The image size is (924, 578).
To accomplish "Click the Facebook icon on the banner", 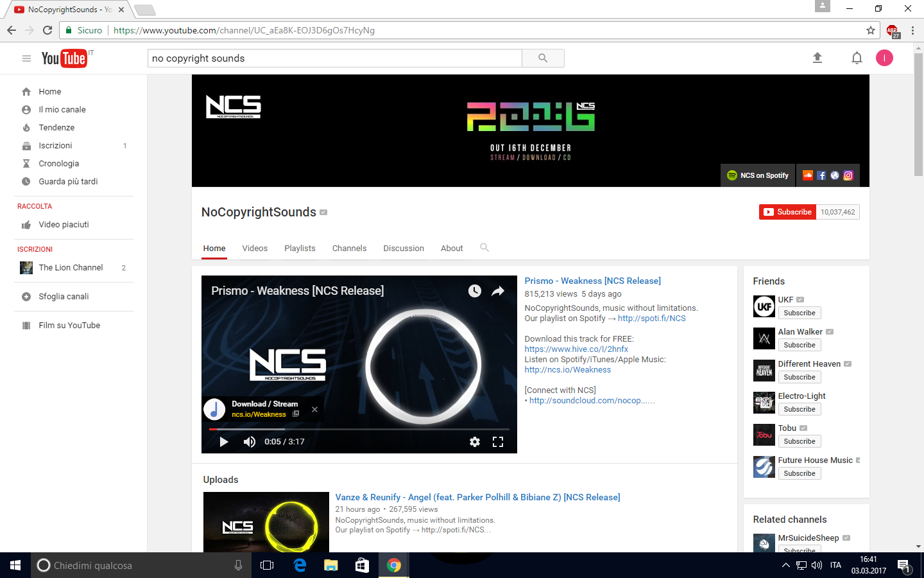I will (x=821, y=175).
